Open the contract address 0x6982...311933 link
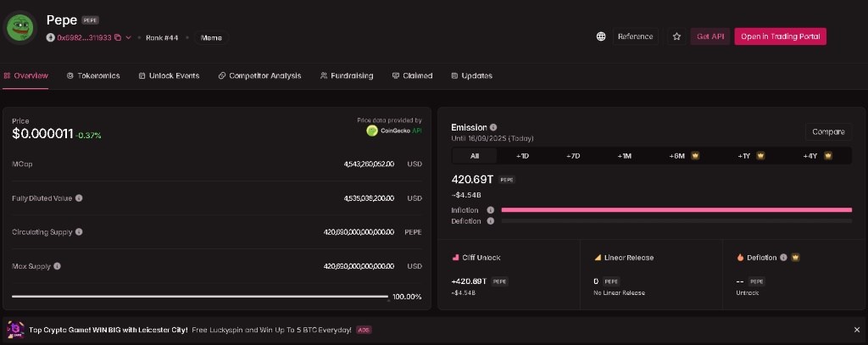This screenshot has height=345, width=868. tap(84, 37)
